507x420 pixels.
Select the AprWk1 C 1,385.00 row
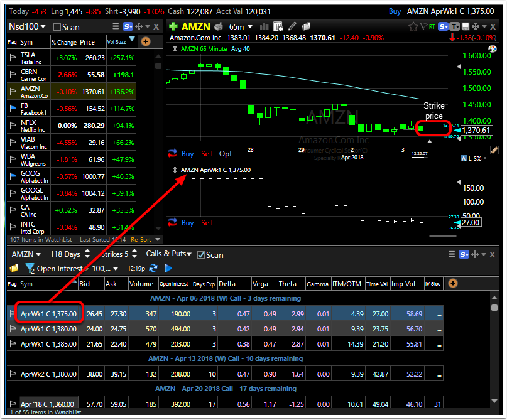pos(225,344)
